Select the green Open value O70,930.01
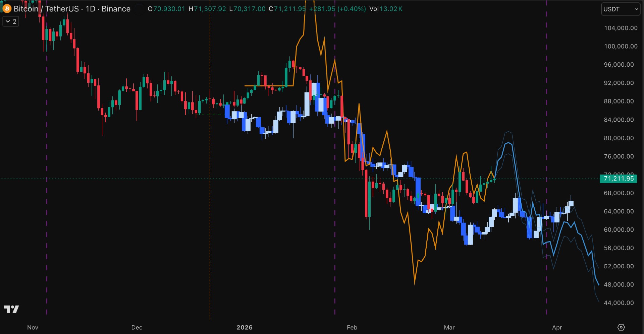This screenshot has width=644, height=334. tap(166, 9)
